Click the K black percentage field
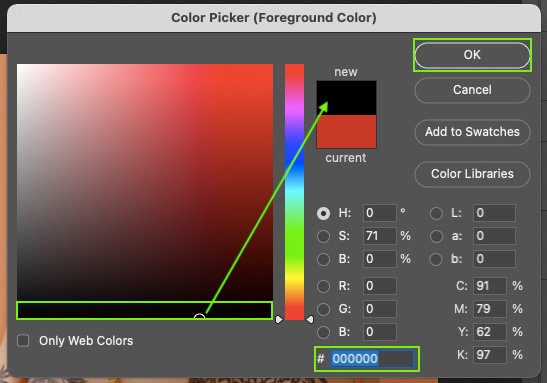This screenshot has height=383, width=547. pos(490,355)
